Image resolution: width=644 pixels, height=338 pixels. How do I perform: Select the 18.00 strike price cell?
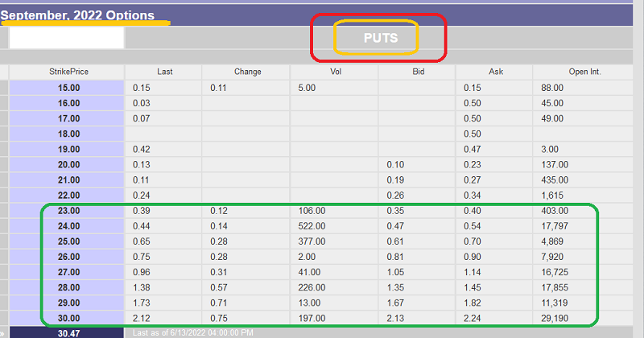click(68, 133)
